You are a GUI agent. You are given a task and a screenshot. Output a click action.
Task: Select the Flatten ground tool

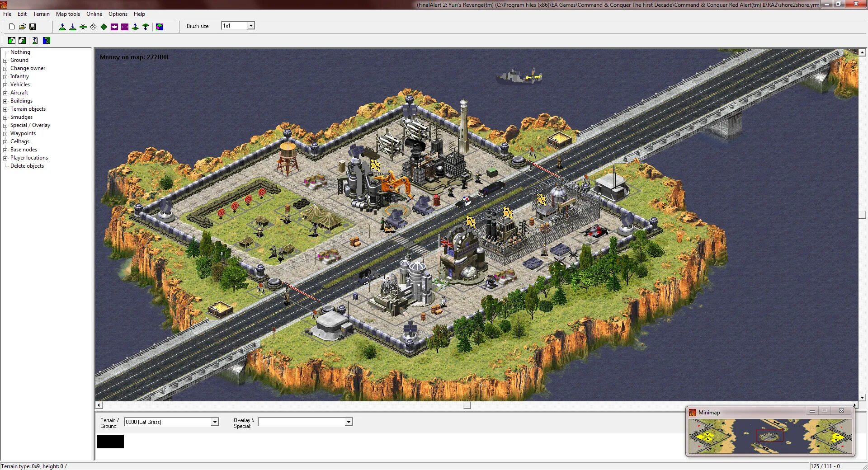pyautogui.click(x=83, y=27)
